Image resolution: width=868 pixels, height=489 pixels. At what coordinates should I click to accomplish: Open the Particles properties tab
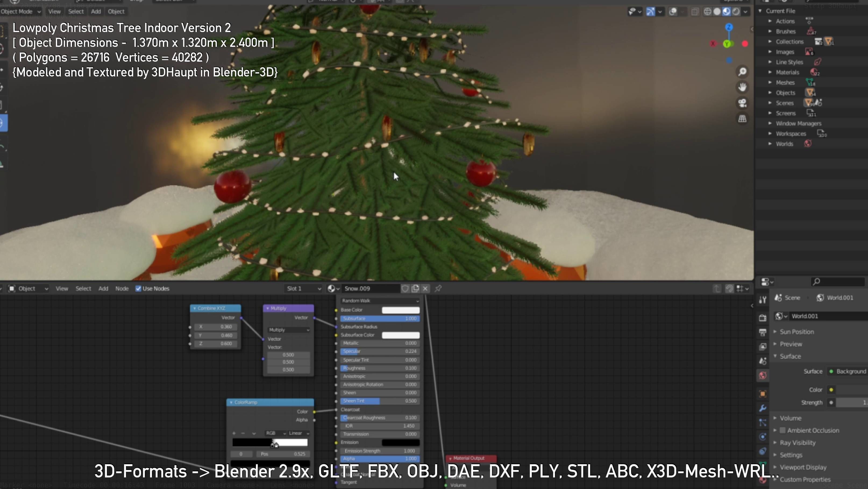763,423
